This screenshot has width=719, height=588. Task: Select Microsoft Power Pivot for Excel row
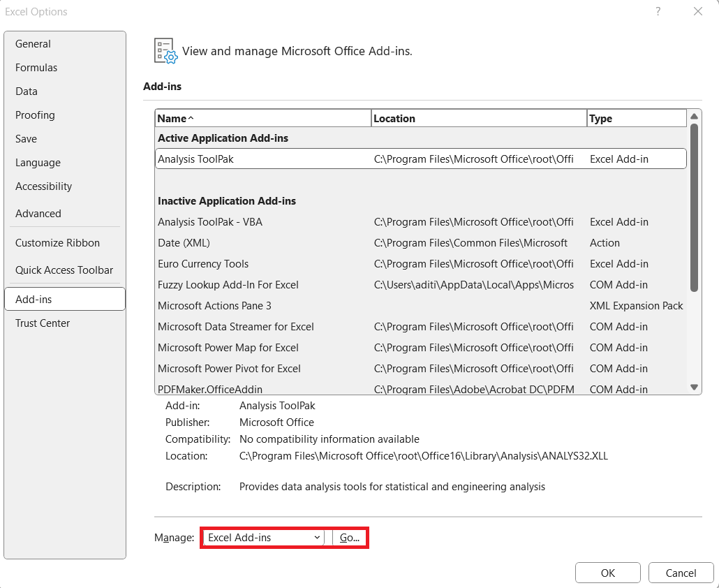pyautogui.click(x=420, y=369)
